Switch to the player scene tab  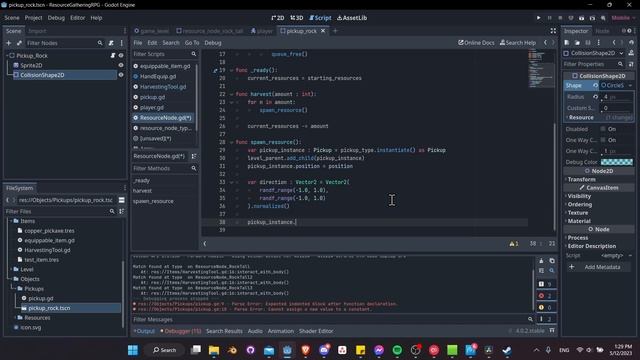click(262, 31)
